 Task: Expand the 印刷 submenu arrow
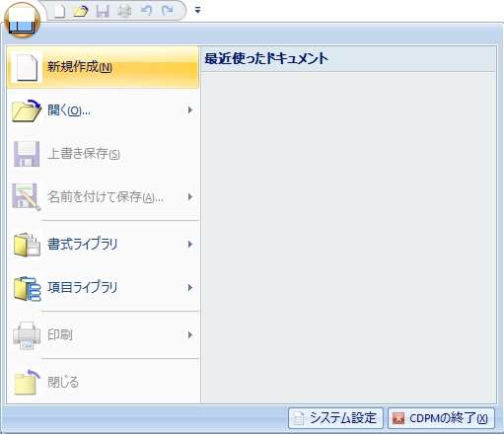click(x=190, y=335)
